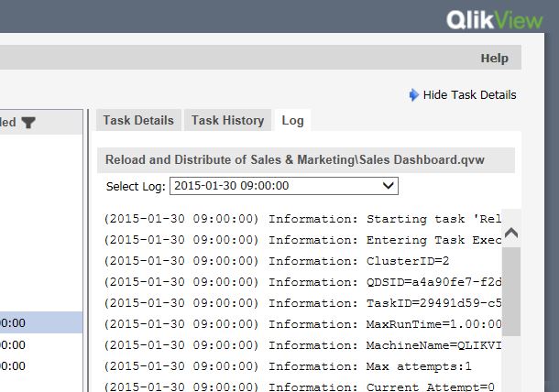Click the 'TaskID=29491d59' log line

coord(302,303)
